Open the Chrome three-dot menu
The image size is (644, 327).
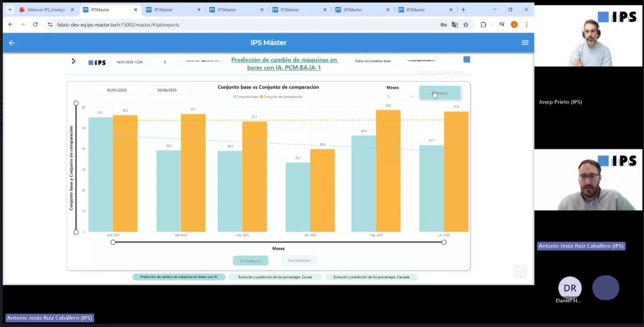[527, 24]
